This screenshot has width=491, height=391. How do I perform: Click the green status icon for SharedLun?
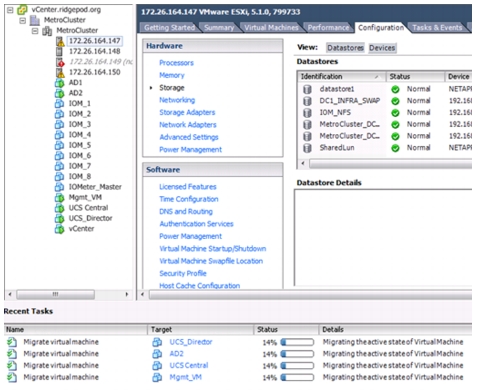395,148
